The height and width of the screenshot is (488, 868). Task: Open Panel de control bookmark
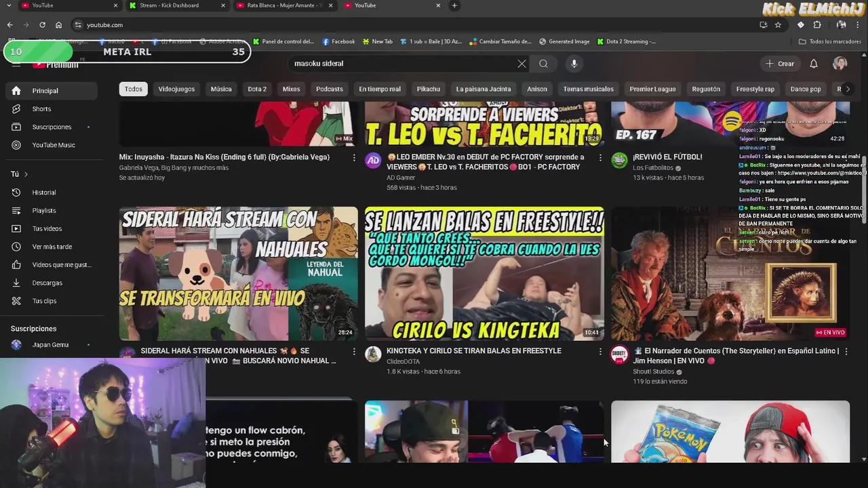click(x=283, y=41)
